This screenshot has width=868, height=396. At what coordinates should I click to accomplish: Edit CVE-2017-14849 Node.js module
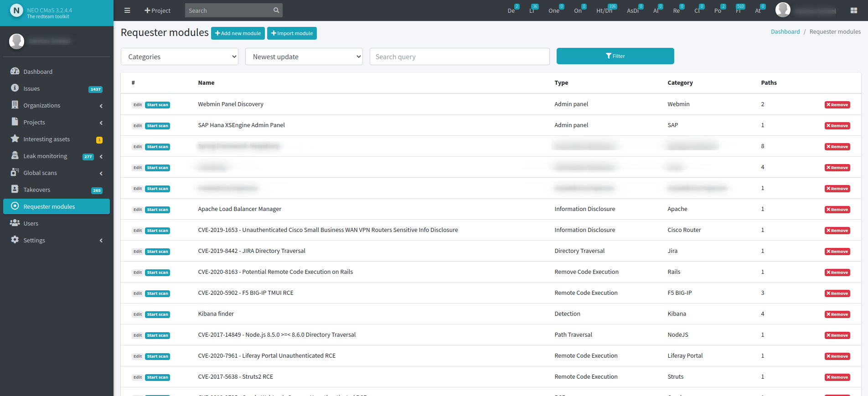[x=138, y=335]
